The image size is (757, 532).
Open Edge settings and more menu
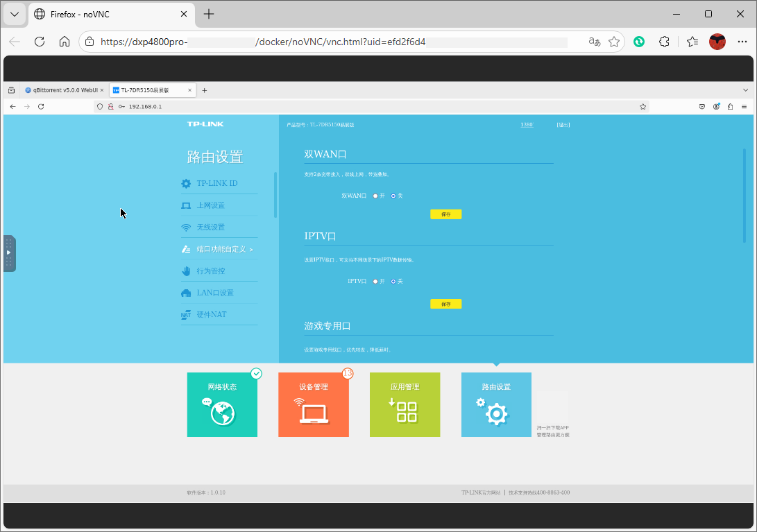coord(742,42)
